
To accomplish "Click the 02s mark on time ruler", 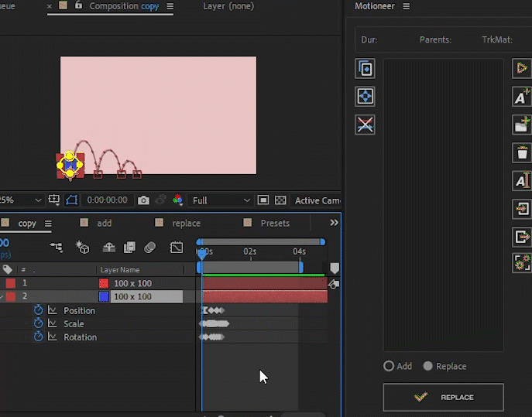I will [250, 251].
